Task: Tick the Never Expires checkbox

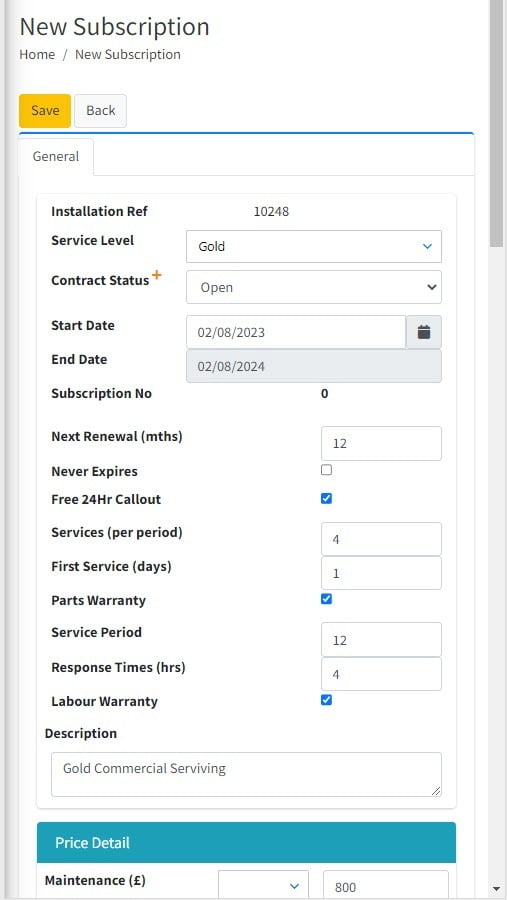Action: pos(326,470)
